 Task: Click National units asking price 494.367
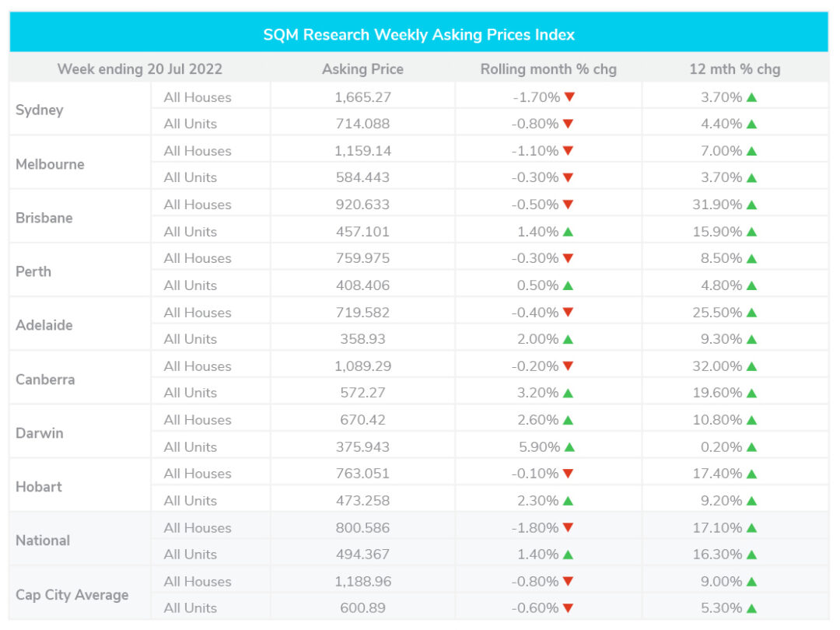pyautogui.click(x=362, y=555)
